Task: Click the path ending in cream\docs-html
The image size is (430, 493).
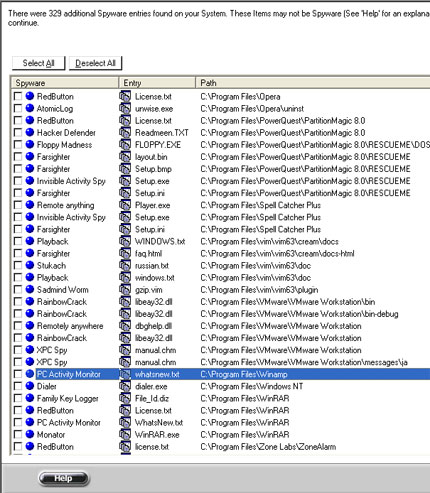Action: coord(277,253)
